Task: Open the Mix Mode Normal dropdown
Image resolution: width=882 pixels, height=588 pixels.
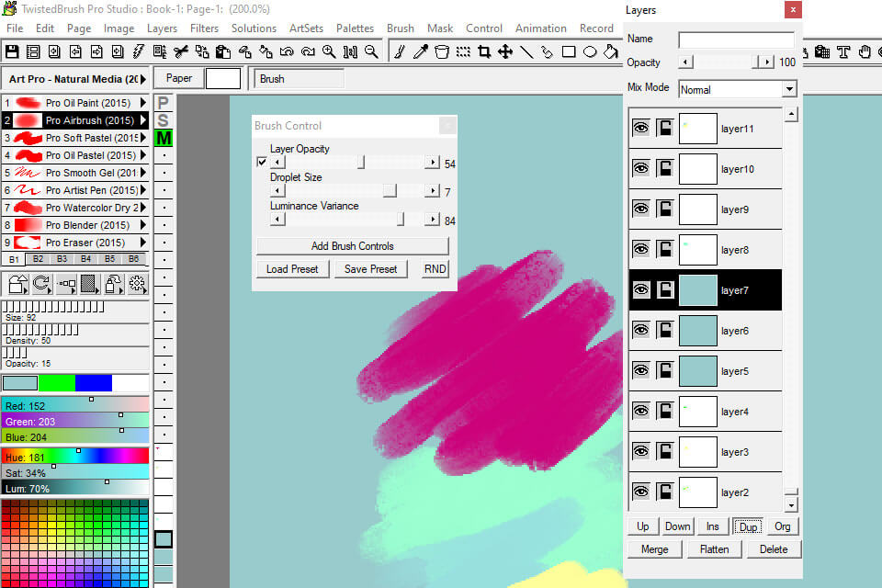Action: click(789, 89)
